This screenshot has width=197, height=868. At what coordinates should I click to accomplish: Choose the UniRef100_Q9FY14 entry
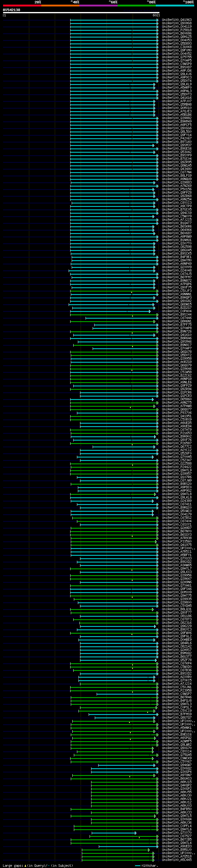(177, 135)
